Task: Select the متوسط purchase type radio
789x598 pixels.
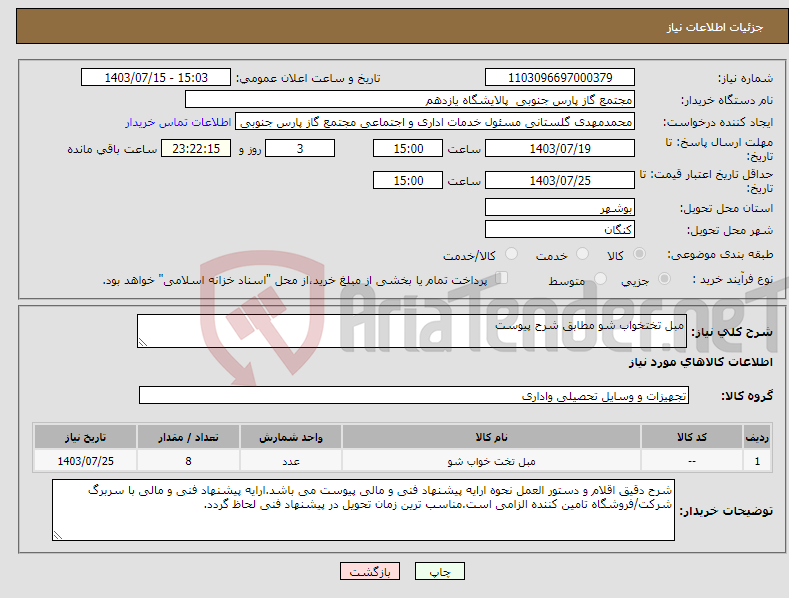Action: point(600,278)
